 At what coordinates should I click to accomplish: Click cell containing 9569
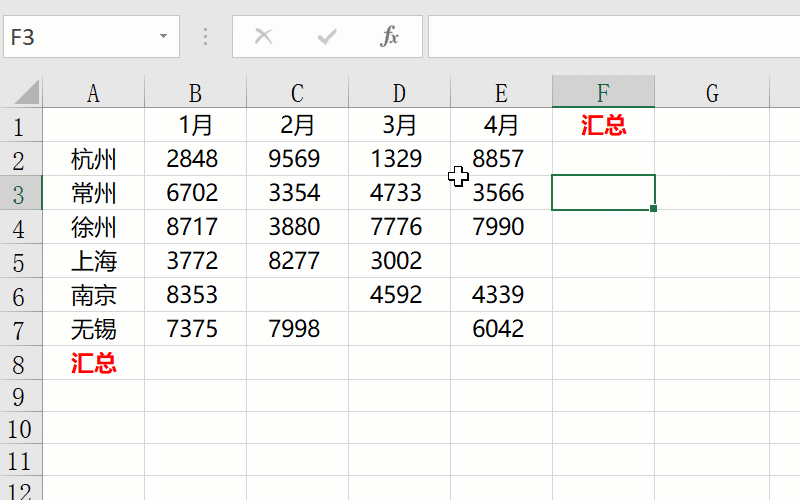pyautogui.click(x=297, y=159)
